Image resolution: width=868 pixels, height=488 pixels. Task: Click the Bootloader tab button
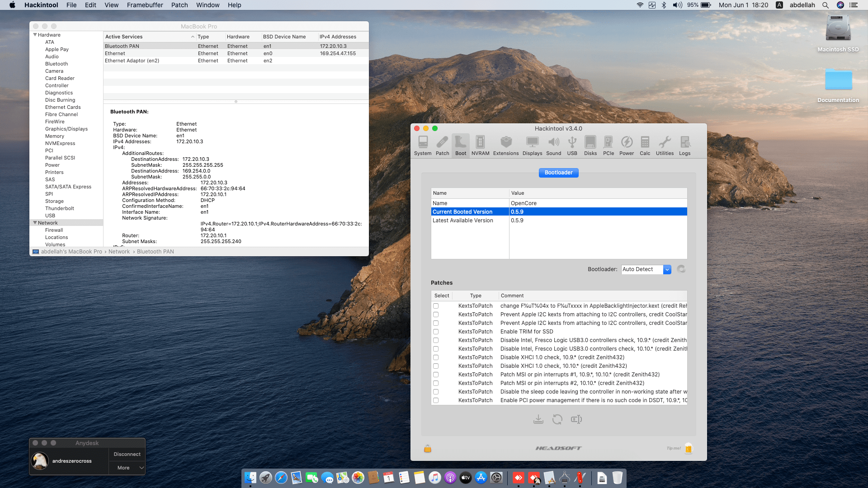(558, 173)
